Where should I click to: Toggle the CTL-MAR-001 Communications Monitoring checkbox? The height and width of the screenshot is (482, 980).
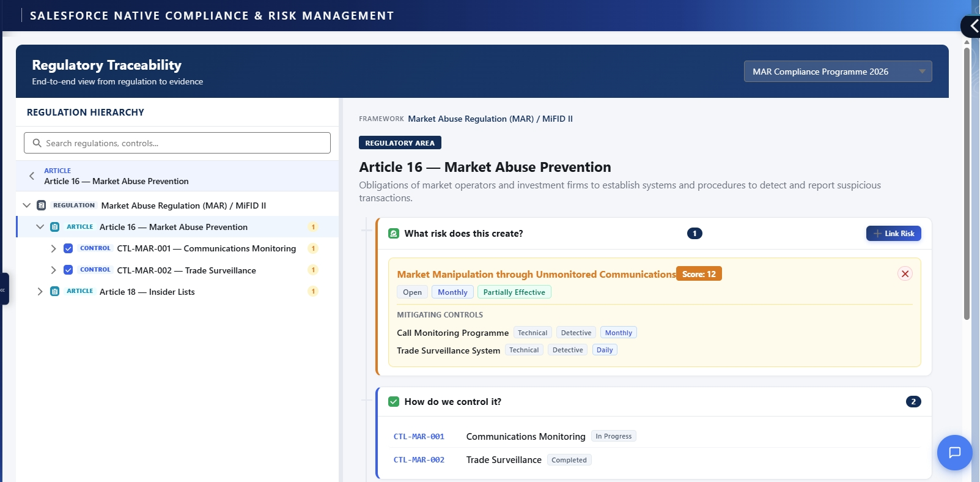click(x=68, y=248)
